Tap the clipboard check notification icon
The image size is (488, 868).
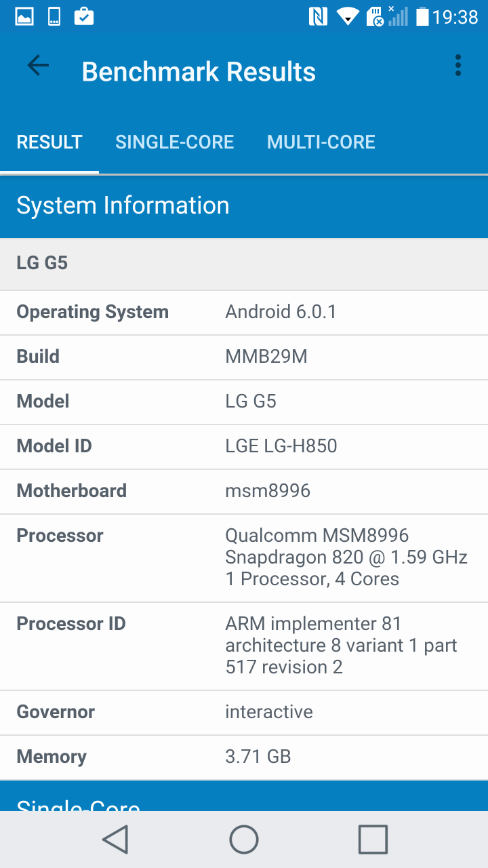[84, 16]
